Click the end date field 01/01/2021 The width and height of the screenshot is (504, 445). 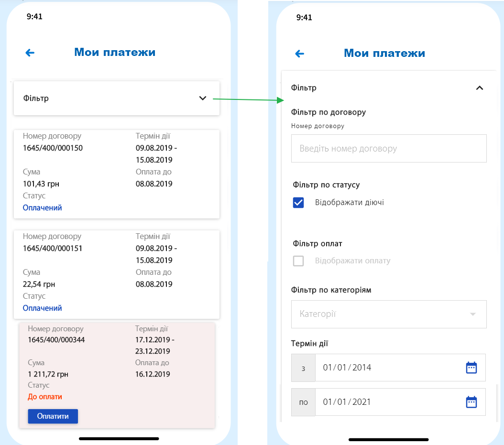click(x=387, y=402)
